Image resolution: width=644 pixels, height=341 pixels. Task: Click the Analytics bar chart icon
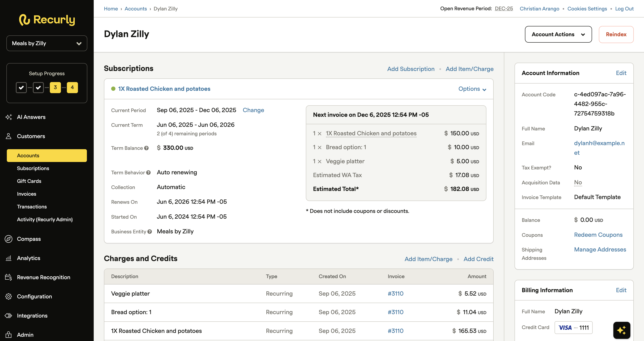pos(9,258)
